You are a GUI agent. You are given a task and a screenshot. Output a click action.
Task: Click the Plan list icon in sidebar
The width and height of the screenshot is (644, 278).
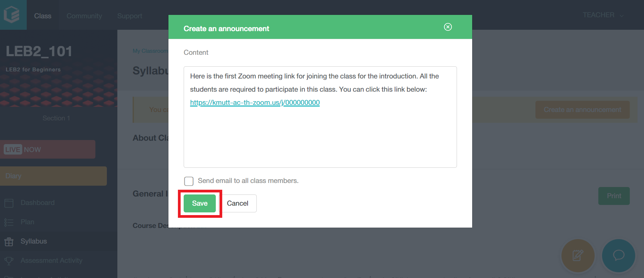pyautogui.click(x=9, y=222)
